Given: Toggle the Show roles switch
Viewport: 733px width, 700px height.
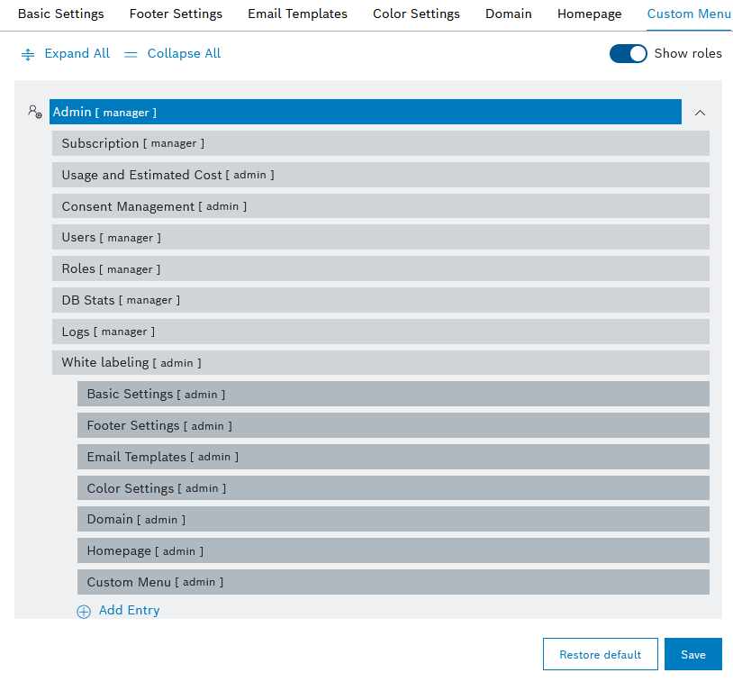Looking at the screenshot, I should click(628, 53).
